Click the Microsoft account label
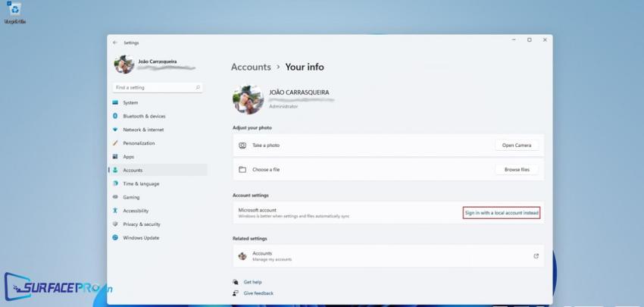This screenshot has width=644, height=307. (x=258, y=210)
